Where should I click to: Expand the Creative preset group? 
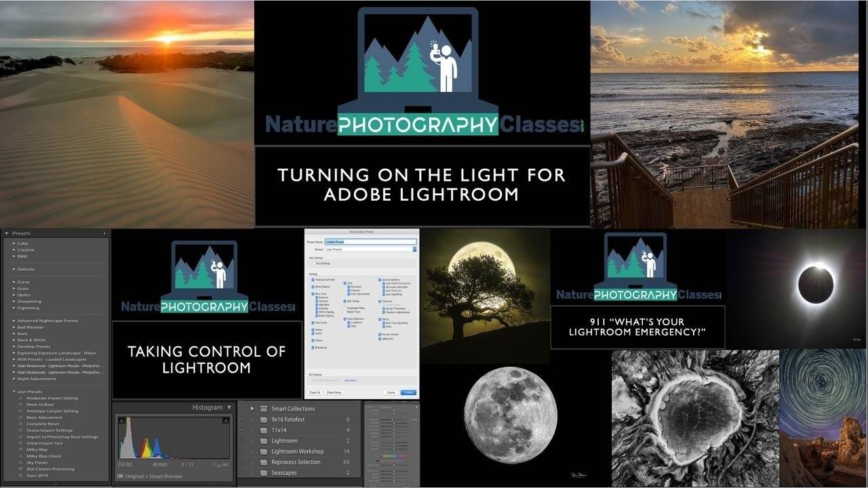[x=14, y=250]
